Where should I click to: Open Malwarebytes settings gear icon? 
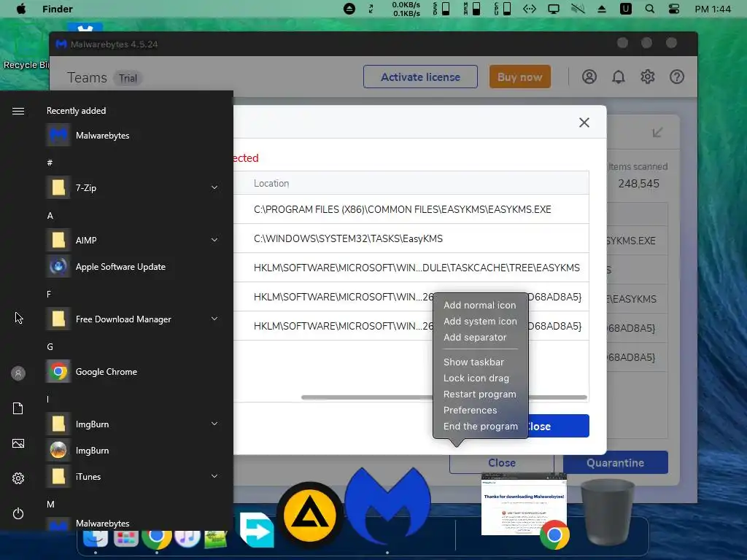[648, 77]
